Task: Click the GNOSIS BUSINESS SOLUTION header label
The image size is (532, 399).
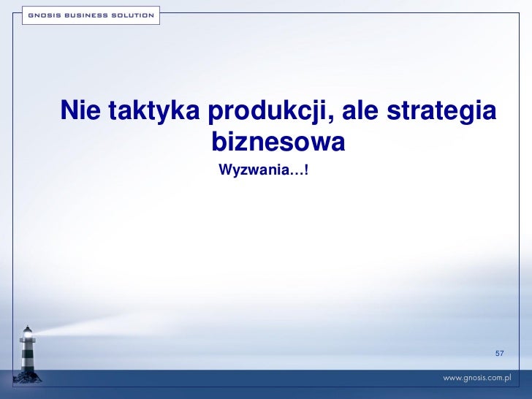Action: tap(91, 15)
